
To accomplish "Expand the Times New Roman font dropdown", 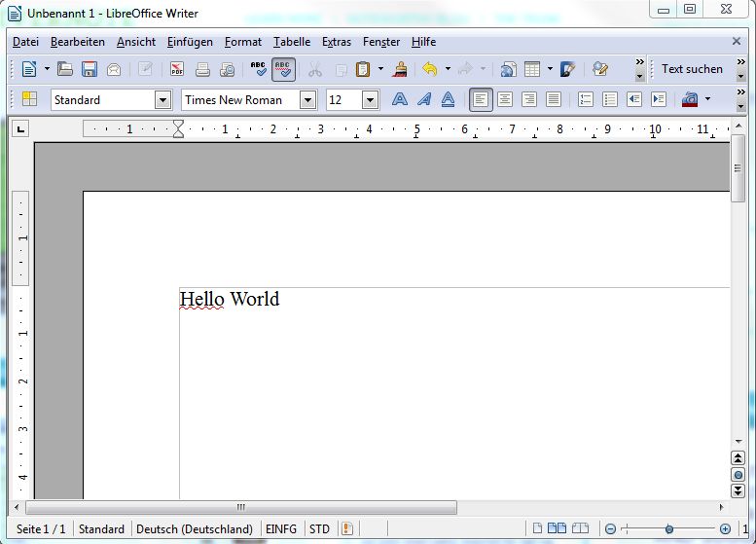I will coord(307,99).
